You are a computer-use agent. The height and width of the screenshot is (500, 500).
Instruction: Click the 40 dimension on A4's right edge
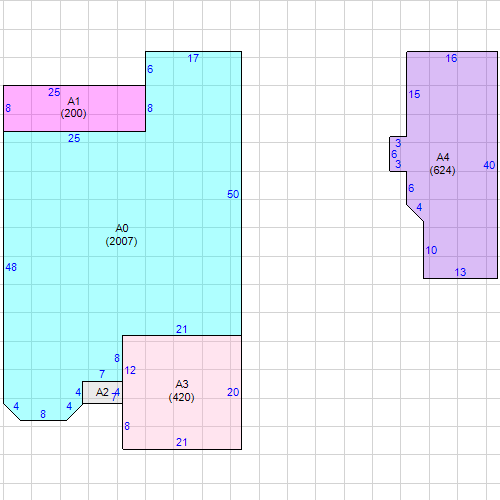pos(489,165)
